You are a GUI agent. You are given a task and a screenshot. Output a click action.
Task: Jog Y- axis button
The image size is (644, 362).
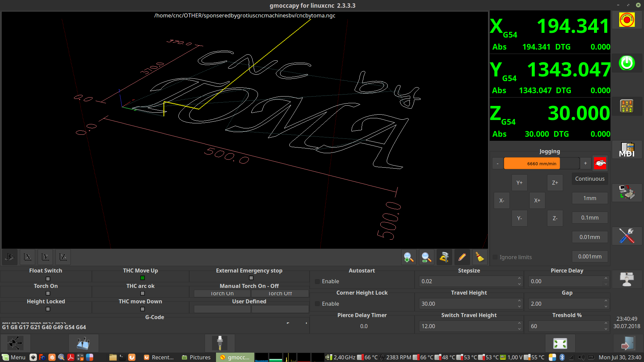519,218
